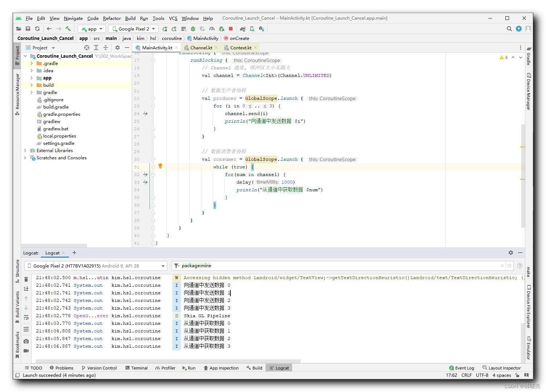This screenshot has width=546, height=392.
Task: Click the Sync Project with Gradle icon
Action: 243,29
